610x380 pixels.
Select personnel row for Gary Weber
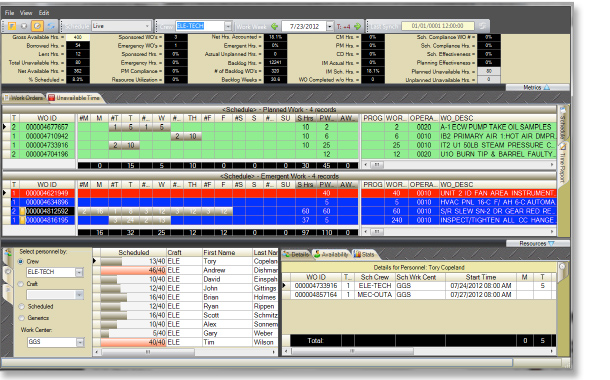tap(186, 333)
